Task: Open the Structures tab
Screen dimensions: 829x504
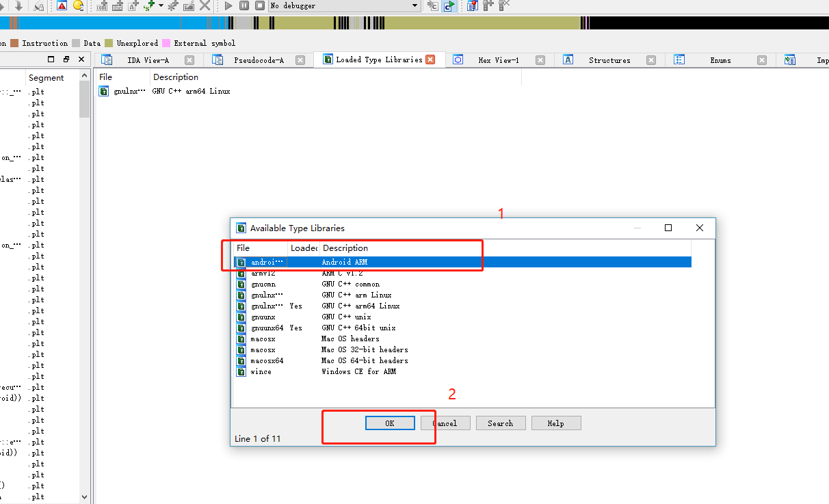Action: tap(608, 59)
